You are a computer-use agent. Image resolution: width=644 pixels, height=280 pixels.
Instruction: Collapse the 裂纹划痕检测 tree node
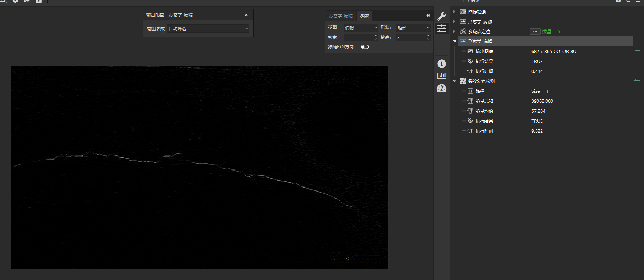coord(455,81)
